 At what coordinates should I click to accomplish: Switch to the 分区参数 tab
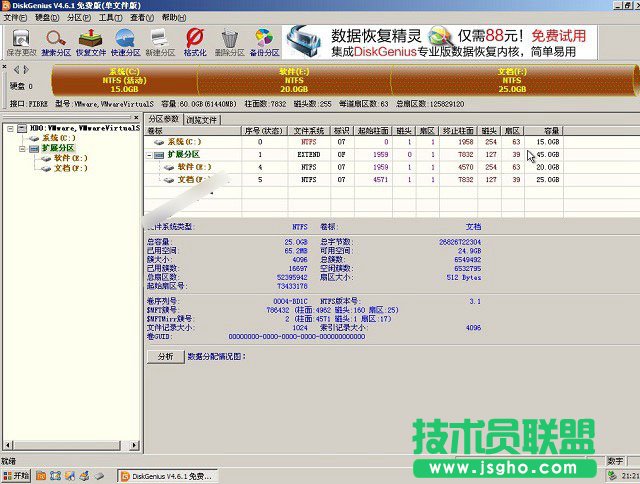pos(164,119)
